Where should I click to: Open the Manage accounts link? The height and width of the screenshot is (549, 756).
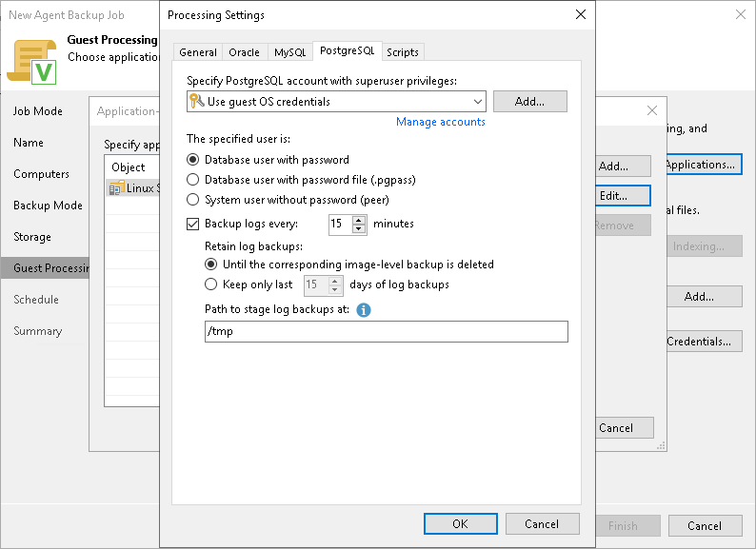coord(440,122)
